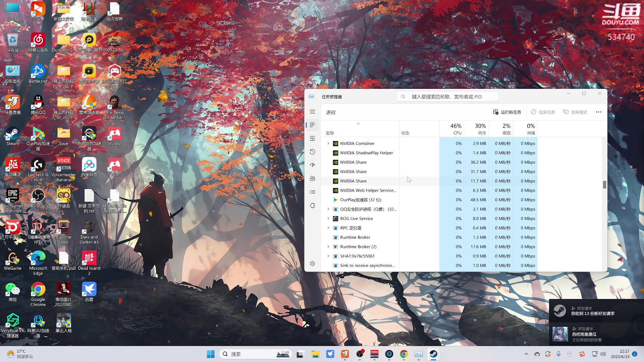
Task: Select Processes page icon in Task Manager sidebar
Action: click(x=312, y=125)
